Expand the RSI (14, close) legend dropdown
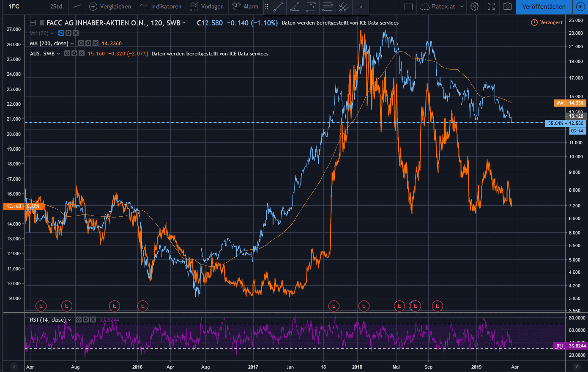Viewport: 588px width, 372px height. pyautogui.click(x=69, y=320)
